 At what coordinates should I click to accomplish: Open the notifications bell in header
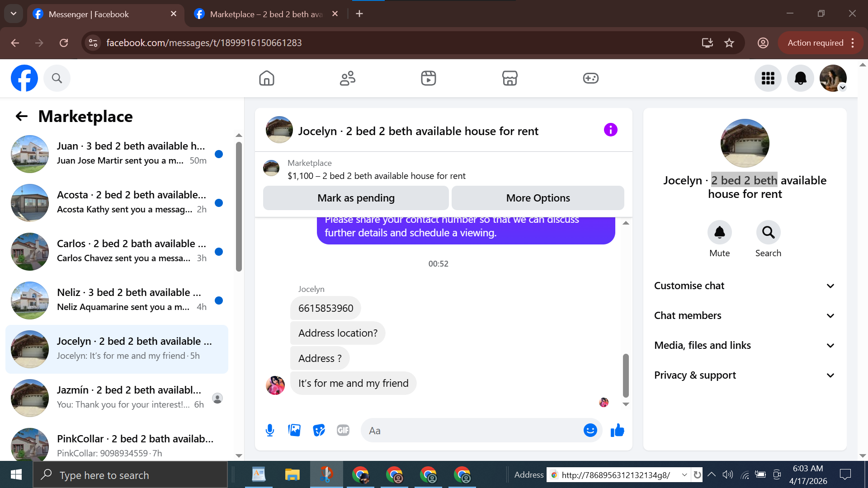(x=800, y=78)
